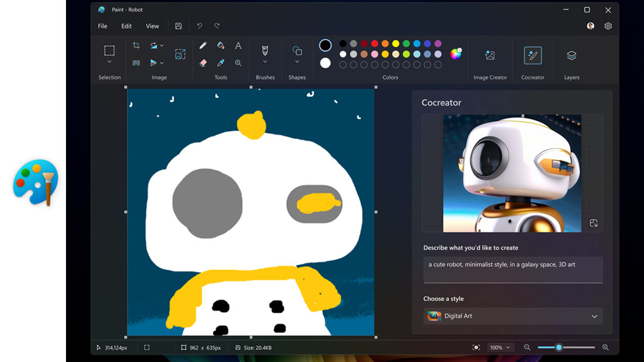Click the Save icon

178,26
